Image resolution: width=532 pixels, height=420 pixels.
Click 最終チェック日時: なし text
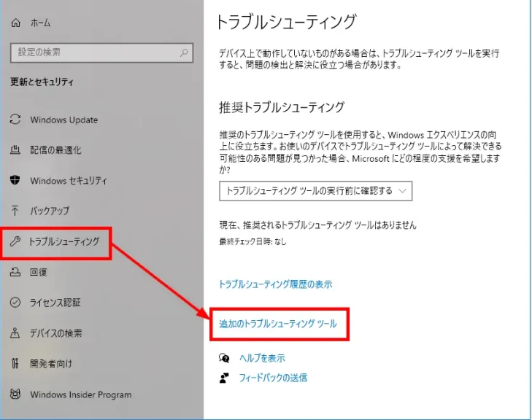click(x=252, y=241)
